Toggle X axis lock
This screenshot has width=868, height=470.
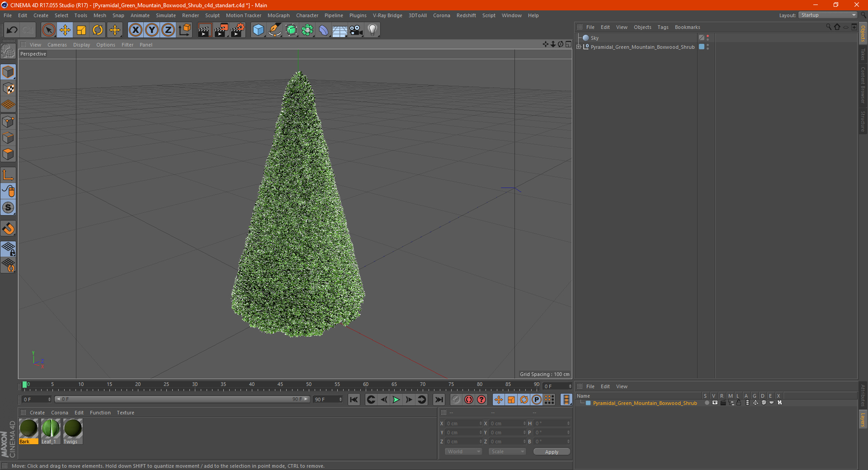click(135, 30)
